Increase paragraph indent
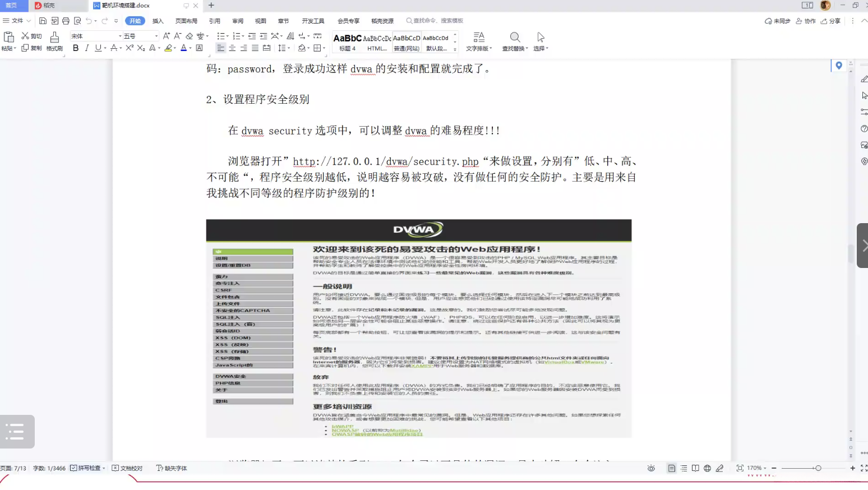Screen dimensions: 868x490 pyautogui.click(x=263, y=36)
